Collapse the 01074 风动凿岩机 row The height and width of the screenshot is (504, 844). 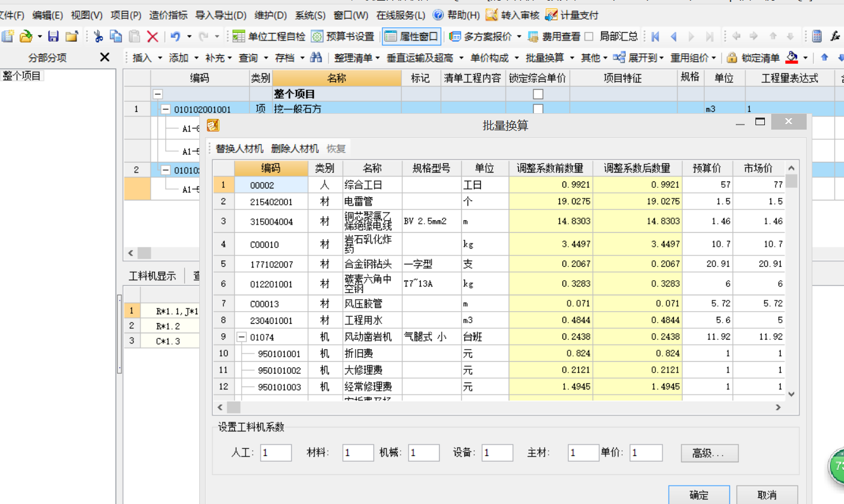241,337
